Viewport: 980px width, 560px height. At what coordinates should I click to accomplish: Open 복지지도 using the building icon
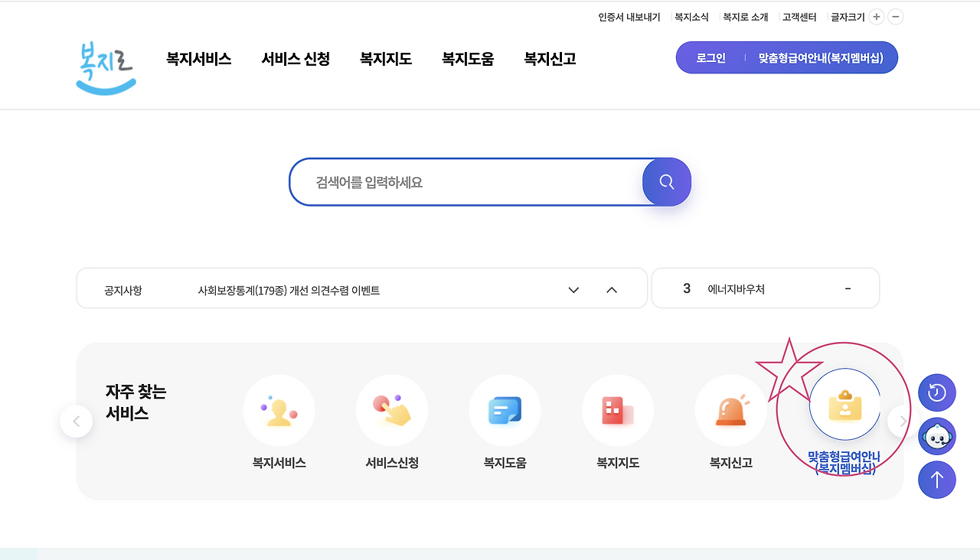pos(617,410)
